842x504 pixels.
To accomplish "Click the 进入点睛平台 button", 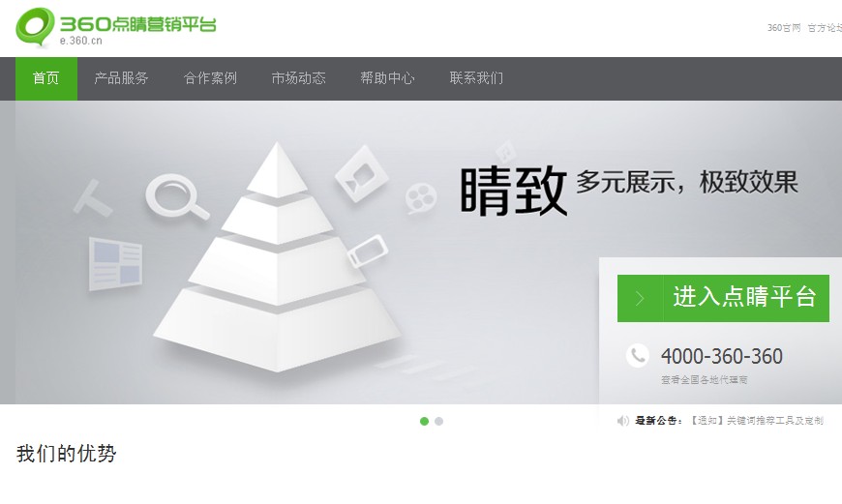I will click(x=723, y=298).
